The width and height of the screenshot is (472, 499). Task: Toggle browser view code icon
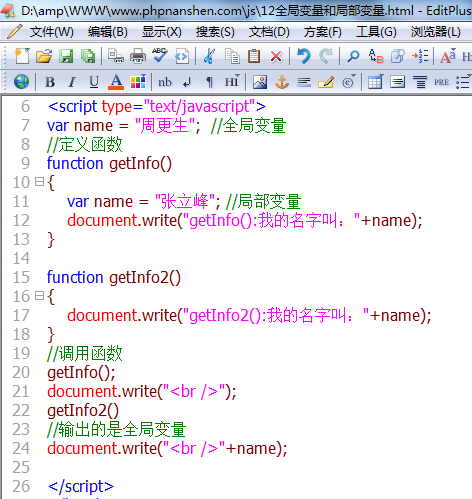point(182,56)
